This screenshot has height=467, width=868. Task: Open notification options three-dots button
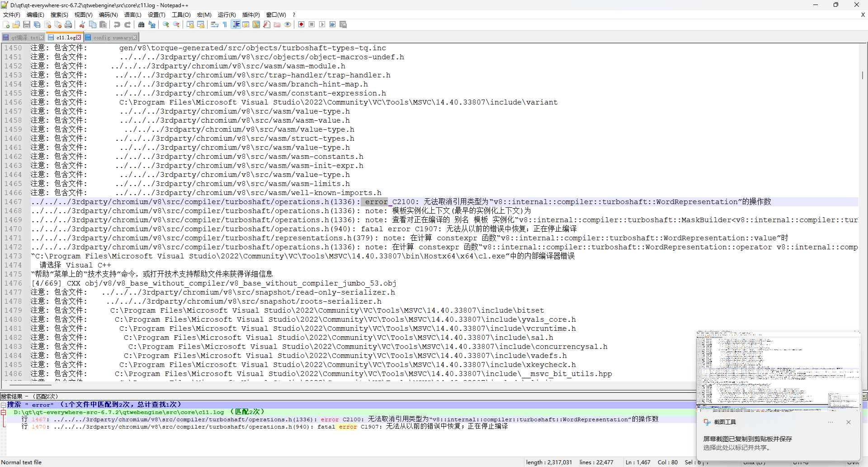tap(830, 422)
